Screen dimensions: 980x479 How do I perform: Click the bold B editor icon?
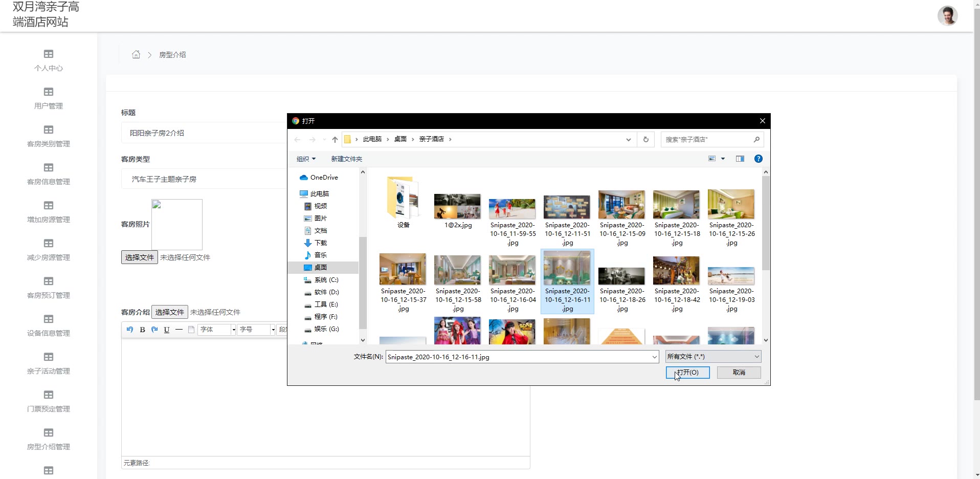click(x=142, y=330)
